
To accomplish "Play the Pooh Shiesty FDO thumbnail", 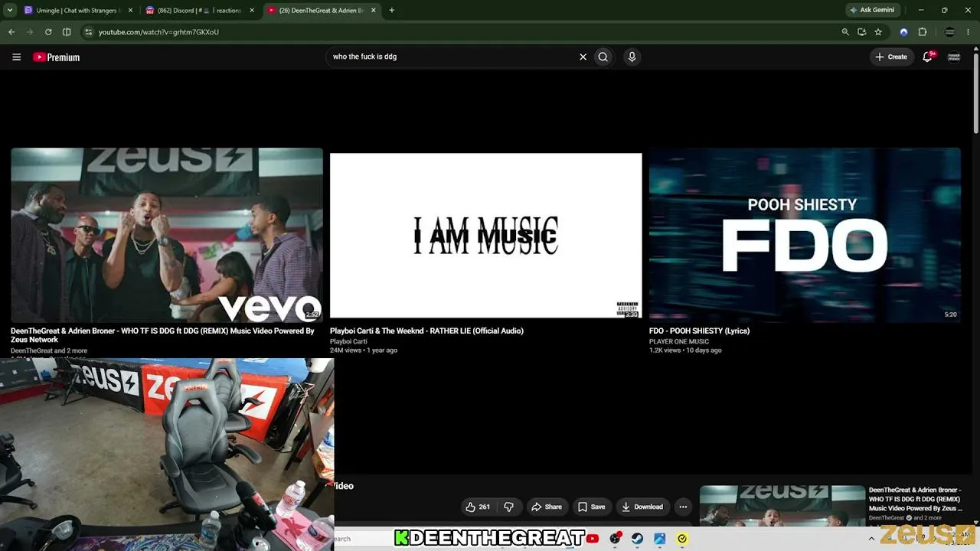I will point(805,235).
